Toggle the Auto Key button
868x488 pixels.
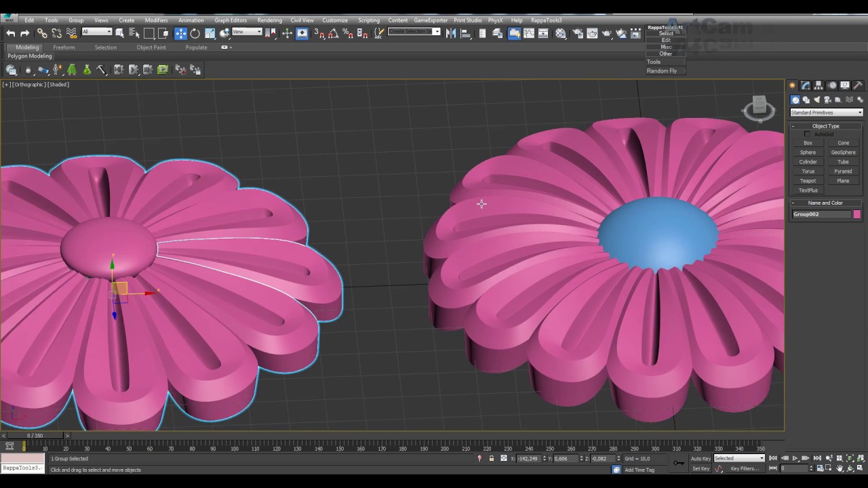pyautogui.click(x=701, y=459)
